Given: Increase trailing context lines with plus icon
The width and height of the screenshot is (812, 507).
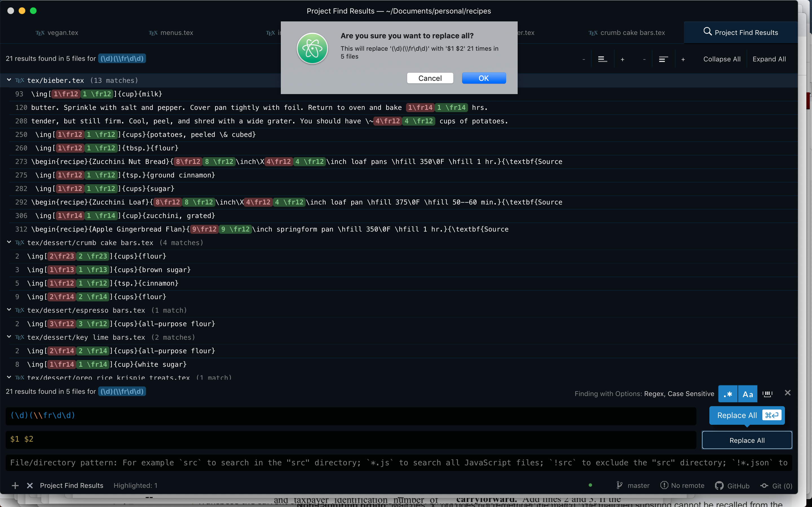Looking at the screenshot, I should (x=683, y=59).
